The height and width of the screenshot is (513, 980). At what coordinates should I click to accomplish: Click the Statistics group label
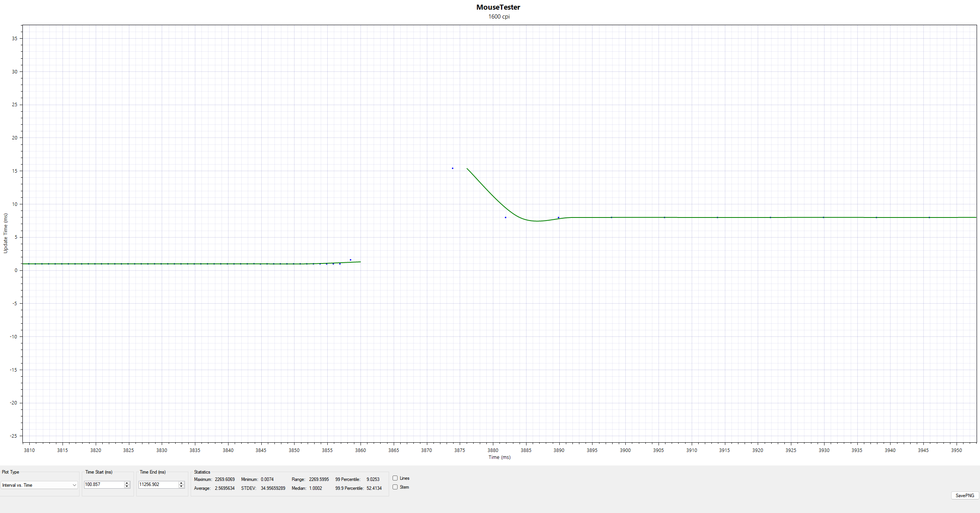[x=202, y=472]
